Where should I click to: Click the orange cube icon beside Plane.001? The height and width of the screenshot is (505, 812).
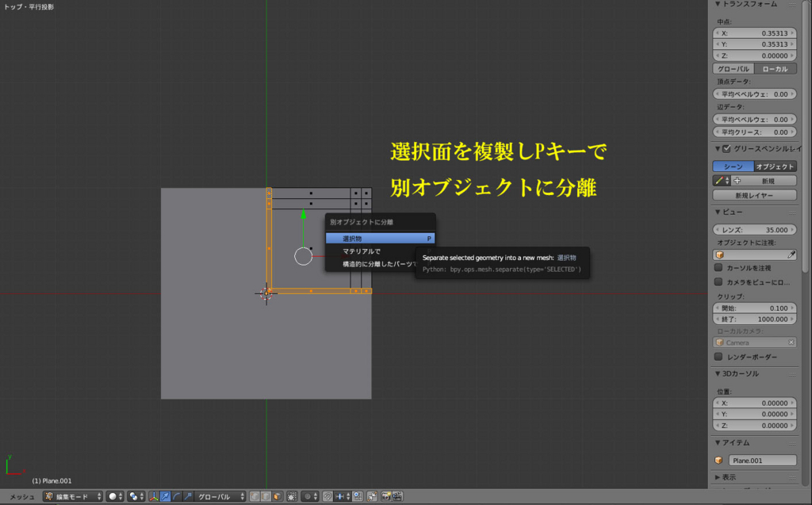(x=718, y=461)
